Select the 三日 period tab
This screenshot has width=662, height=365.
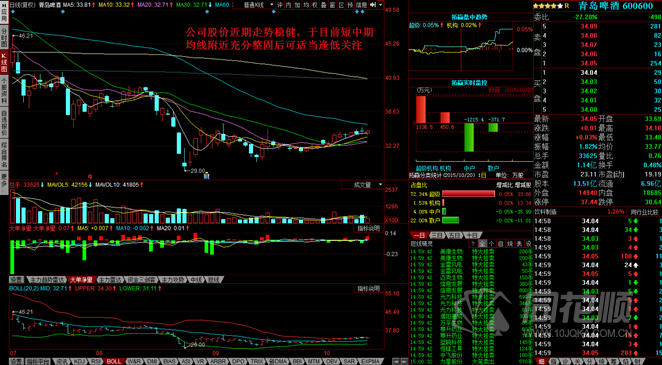[438, 235]
